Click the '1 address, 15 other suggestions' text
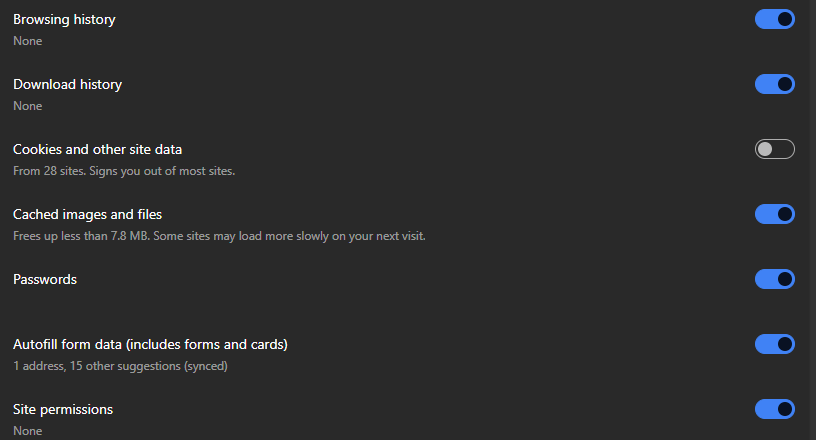 (120, 366)
